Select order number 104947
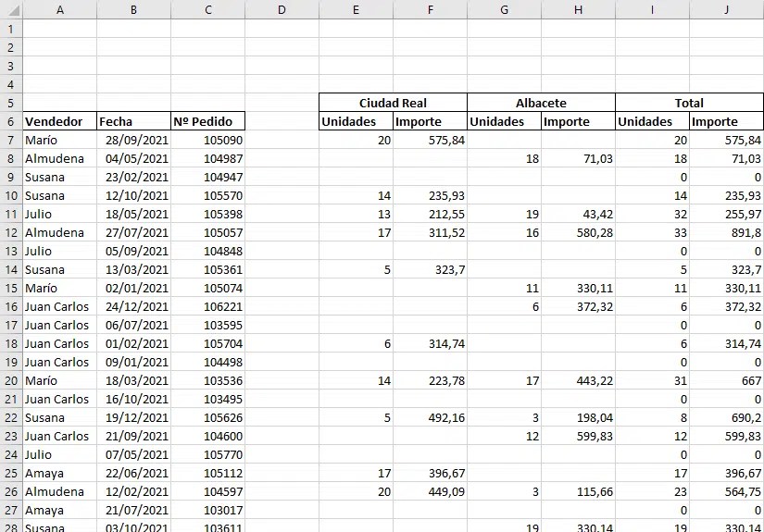 [208, 177]
